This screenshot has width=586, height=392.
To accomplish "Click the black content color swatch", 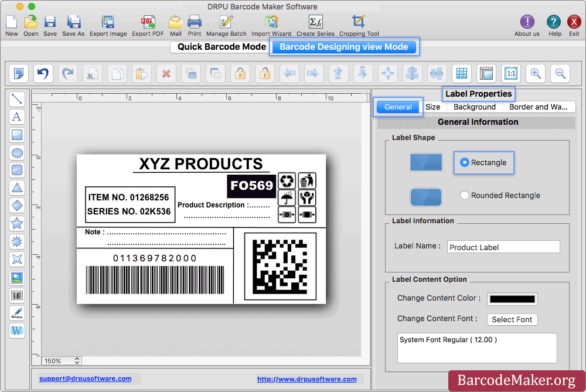I will click(512, 299).
